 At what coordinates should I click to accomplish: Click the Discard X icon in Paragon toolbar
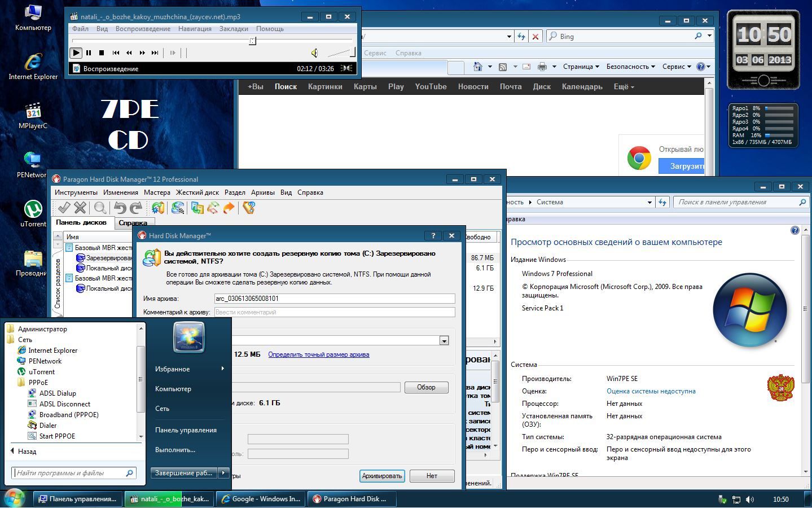pyautogui.click(x=80, y=208)
